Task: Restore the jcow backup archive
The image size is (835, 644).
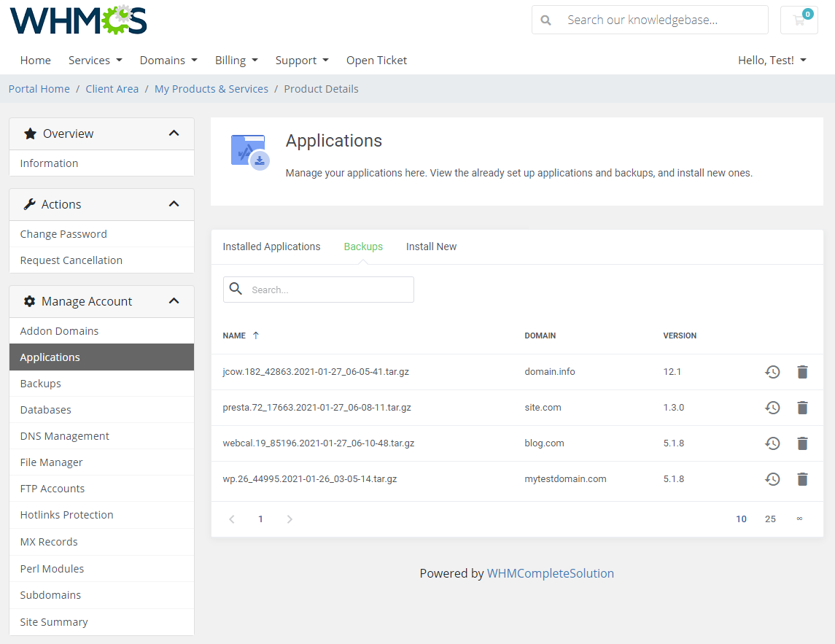Action: (x=772, y=372)
